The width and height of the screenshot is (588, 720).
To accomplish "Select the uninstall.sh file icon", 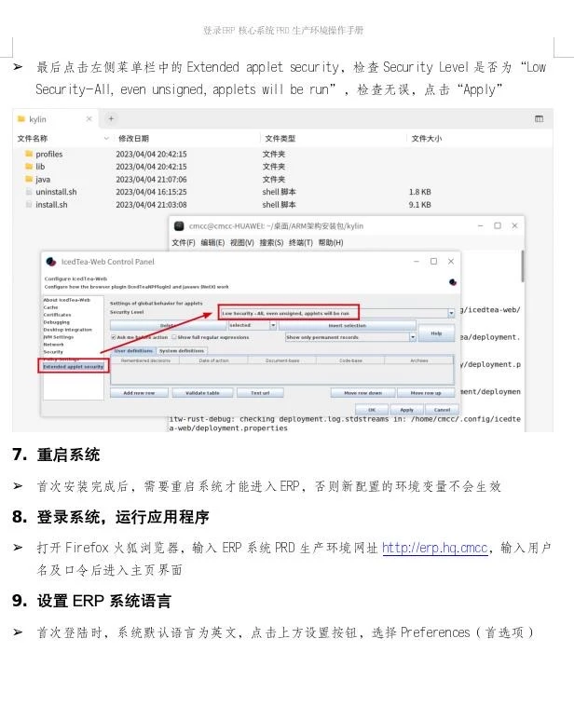I will (x=29, y=192).
